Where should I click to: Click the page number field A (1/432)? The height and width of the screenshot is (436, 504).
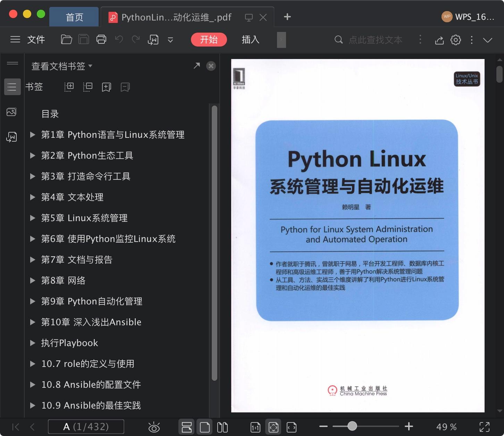[x=86, y=427]
